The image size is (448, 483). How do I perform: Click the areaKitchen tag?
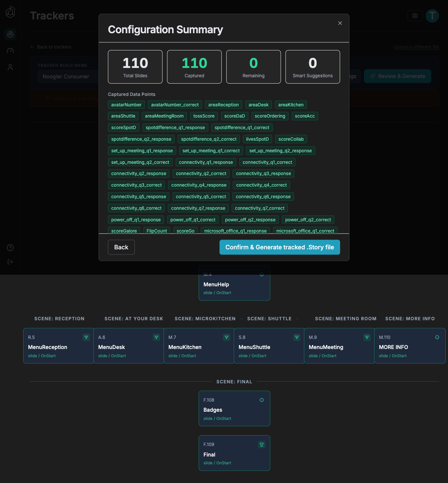click(x=291, y=105)
